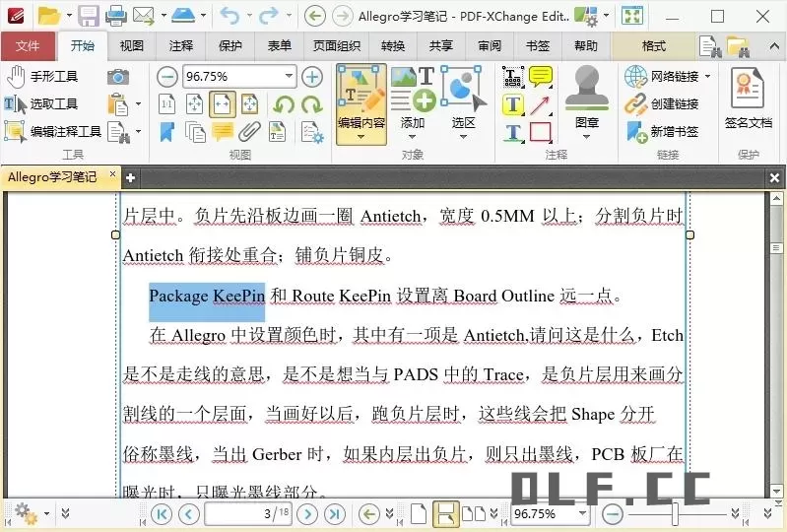Expand the Edit Content (编辑内容) dropdown arrow
Viewport: 787px width, 532px height.
coord(361,137)
